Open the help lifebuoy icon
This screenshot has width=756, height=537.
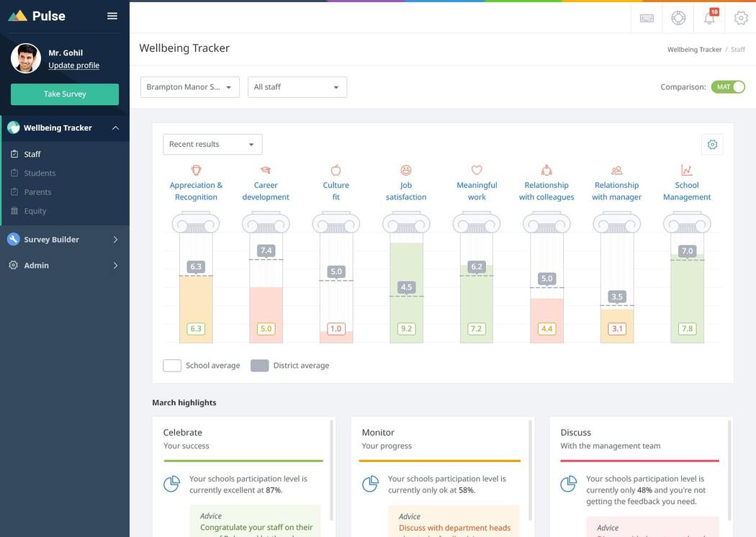(x=678, y=18)
